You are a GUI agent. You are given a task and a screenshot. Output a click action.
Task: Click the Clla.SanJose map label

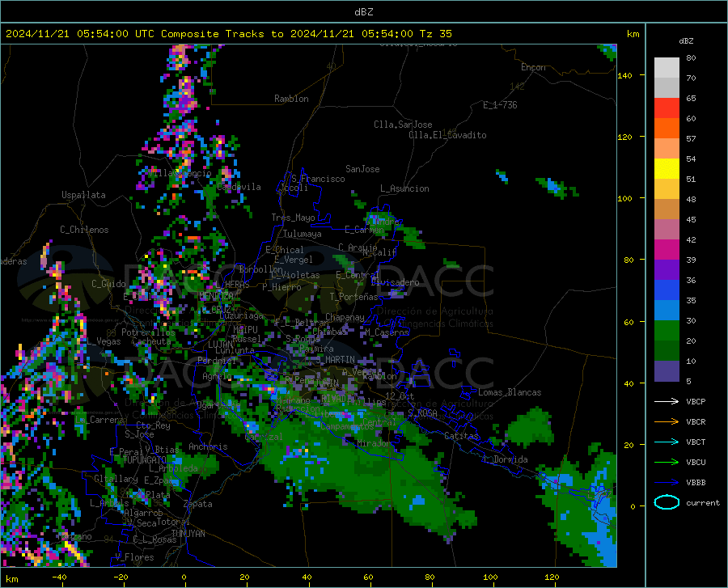pos(403,125)
